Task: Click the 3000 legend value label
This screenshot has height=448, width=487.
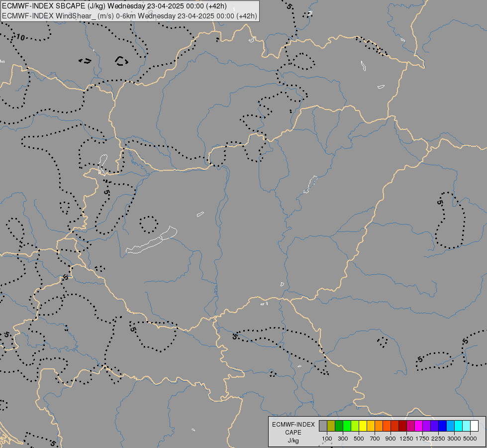Action: pyautogui.click(x=454, y=439)
